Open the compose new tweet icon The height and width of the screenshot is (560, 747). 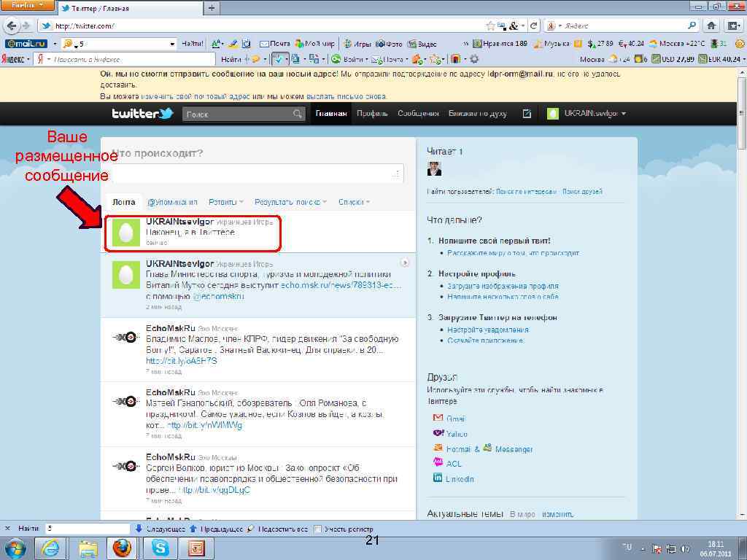527,113
